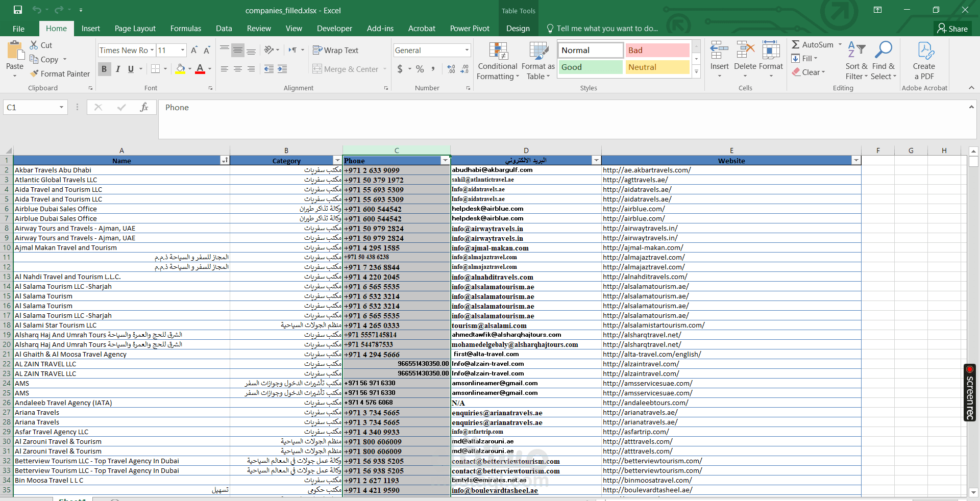Toggle Underline formatting
Screen dimensions: 980x501
click(x=131, y=69)
